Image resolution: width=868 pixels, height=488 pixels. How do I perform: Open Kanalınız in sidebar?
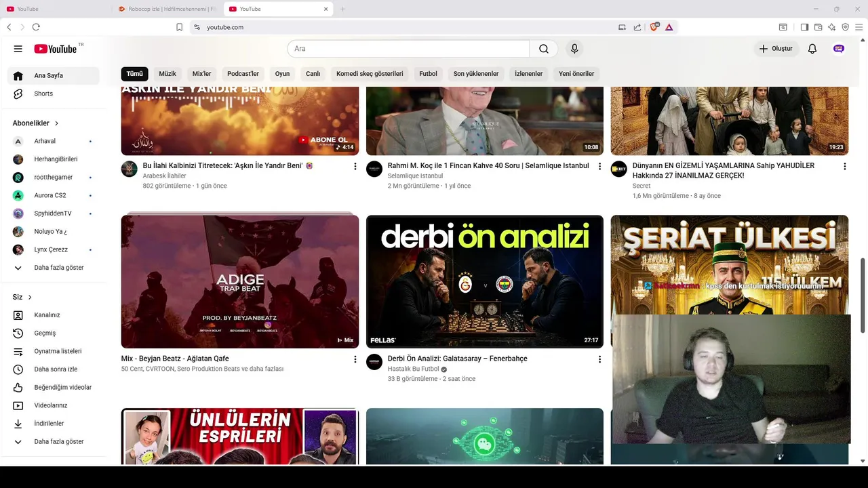click(54, 315)
